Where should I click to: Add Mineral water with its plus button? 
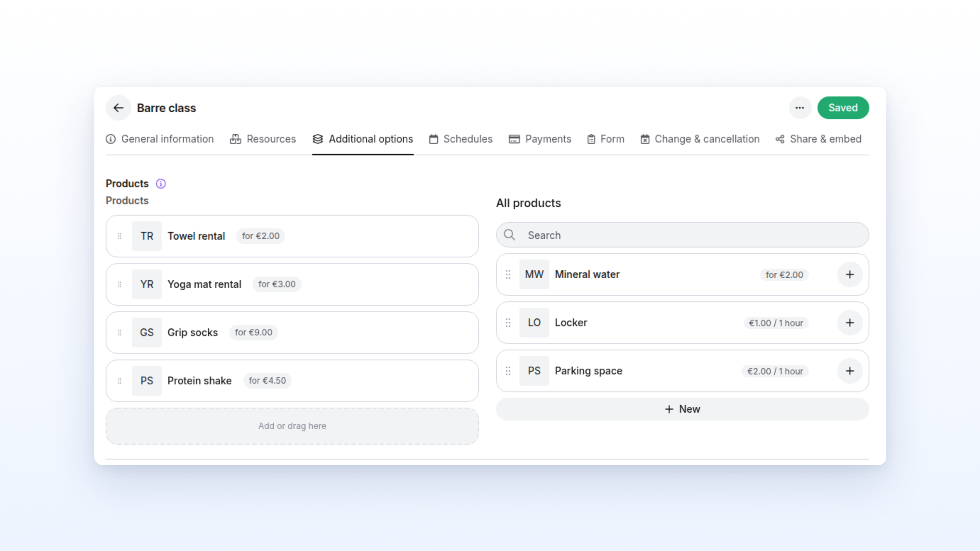pos(849,274)
